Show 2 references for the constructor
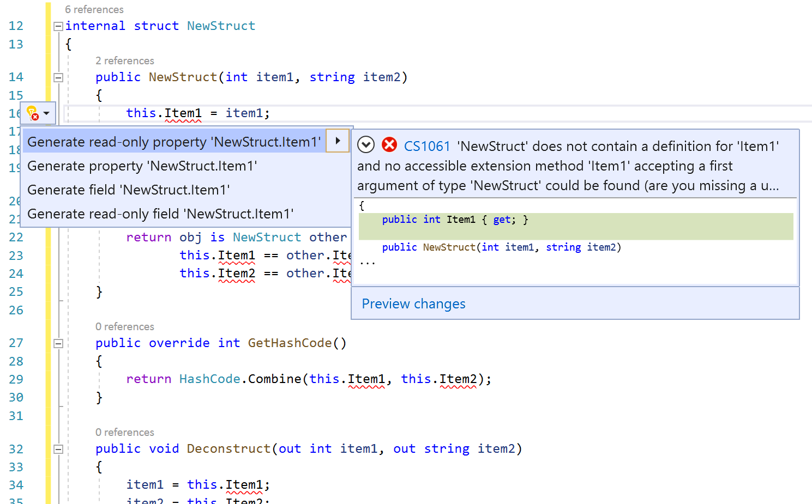The height and width of the screenshot is (504, 812). [125, 60]
